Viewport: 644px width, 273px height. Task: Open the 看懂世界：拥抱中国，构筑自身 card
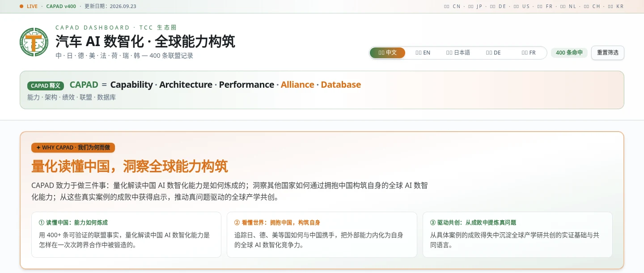point(322,235)
